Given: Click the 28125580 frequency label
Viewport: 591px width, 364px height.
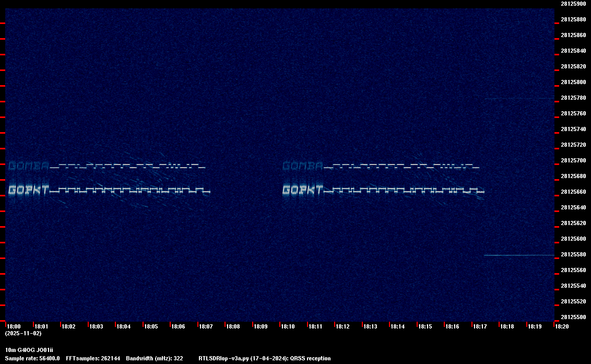Looking at the screenshot, I should (573, 254).
